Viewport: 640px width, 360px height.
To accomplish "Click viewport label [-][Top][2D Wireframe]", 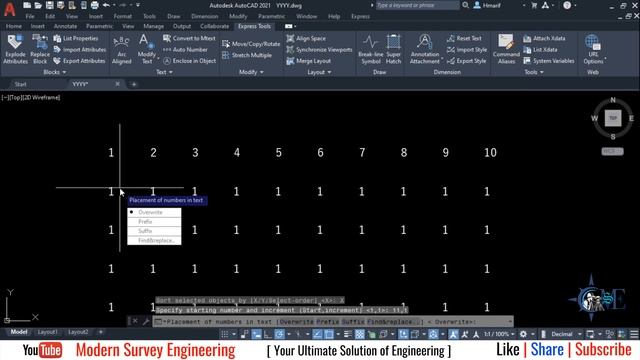I will [x=31, y=98].
